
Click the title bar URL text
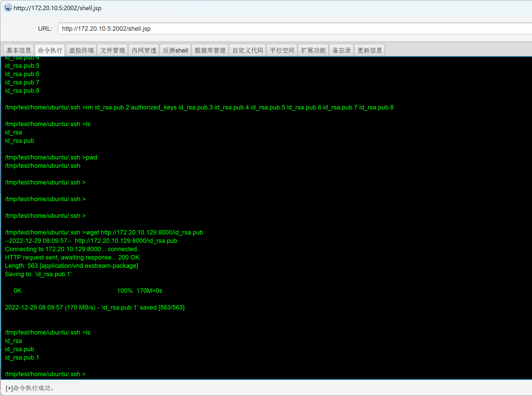[x=57, y=8]
